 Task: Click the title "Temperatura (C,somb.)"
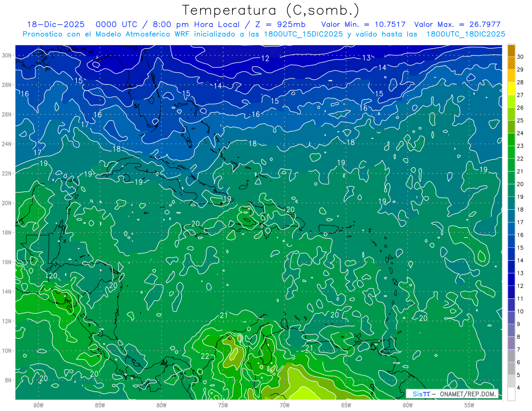point(270,10)
